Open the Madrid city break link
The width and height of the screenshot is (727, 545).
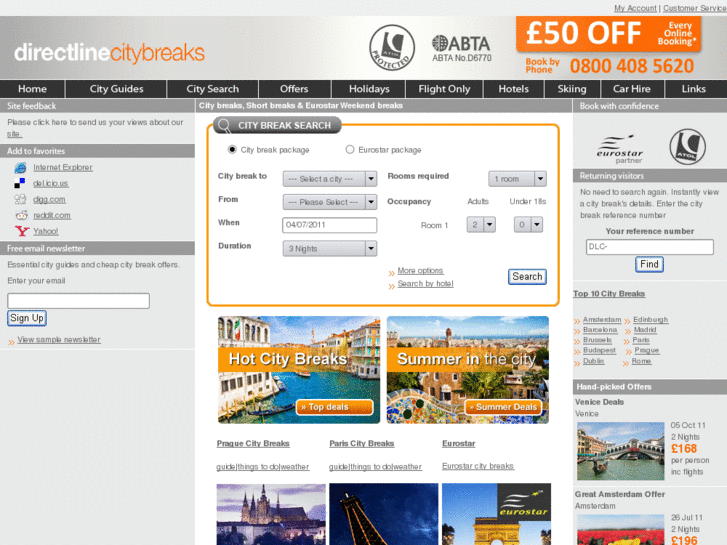coord(645,330)
